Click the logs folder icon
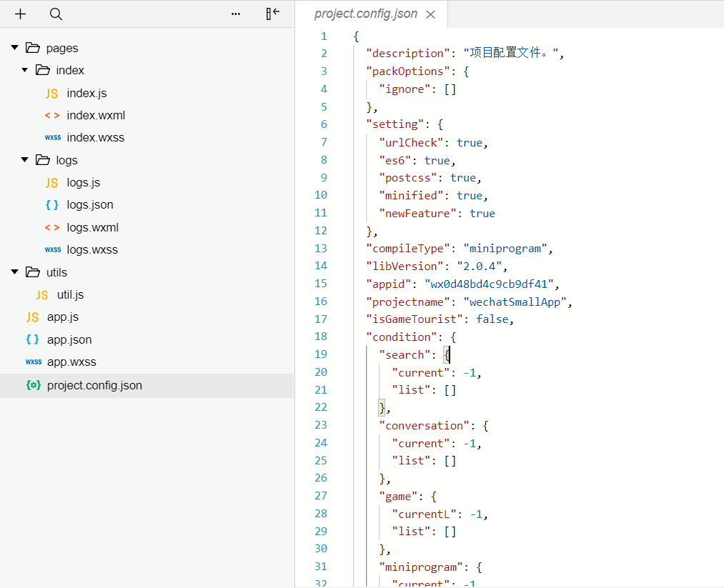 42,160
